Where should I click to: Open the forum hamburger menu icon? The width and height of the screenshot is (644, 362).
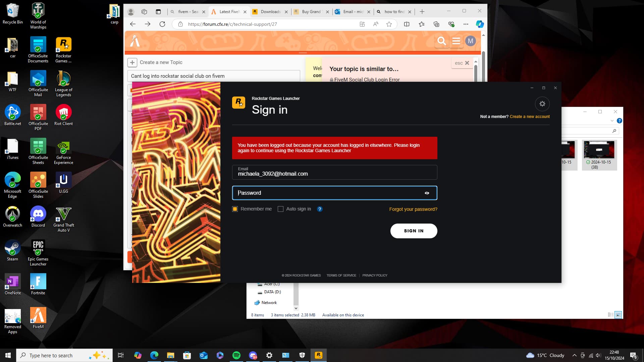click(456, 41)
